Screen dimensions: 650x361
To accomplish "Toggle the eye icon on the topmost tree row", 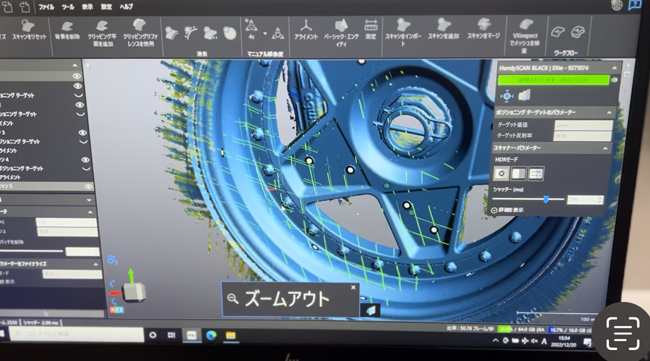I will point(77,76).
